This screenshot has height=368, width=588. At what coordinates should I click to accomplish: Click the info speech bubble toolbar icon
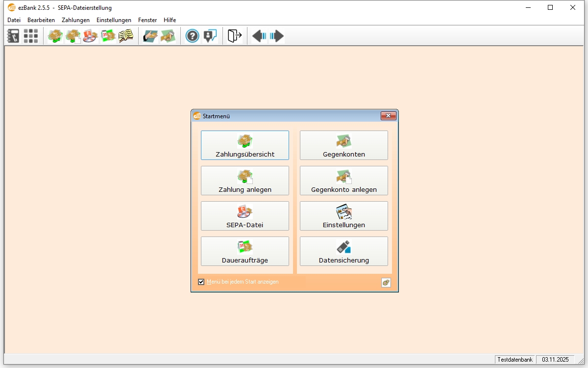click(210, 36)
